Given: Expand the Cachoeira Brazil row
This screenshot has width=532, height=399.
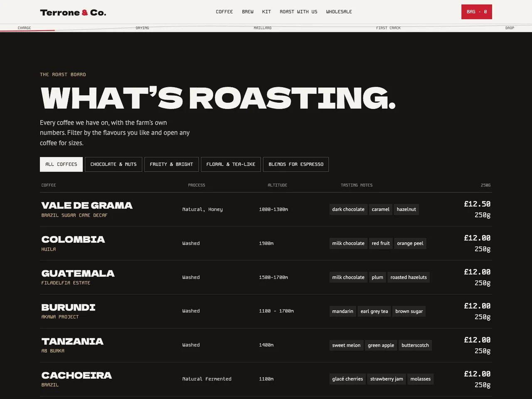Looking at the screenshot, I should click(x=266, y=379).
